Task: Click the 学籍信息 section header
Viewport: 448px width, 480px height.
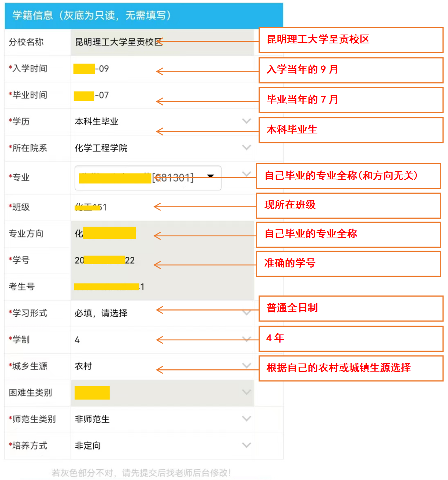Action: tap(143, 15)
